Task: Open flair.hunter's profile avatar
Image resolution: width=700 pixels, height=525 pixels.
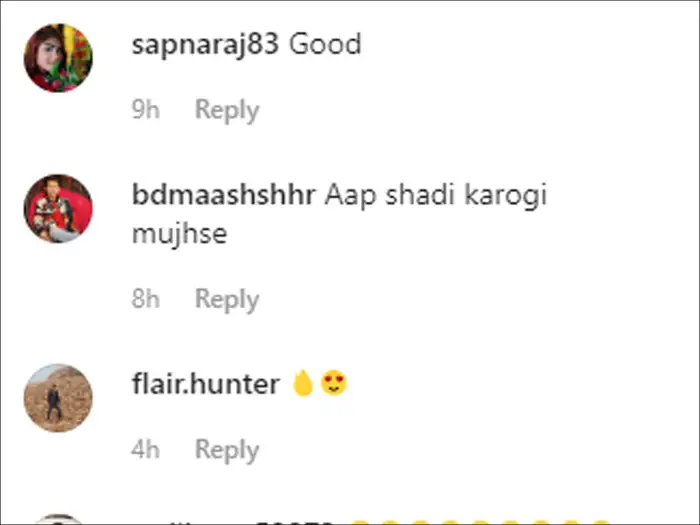Action: [x=58, y=397]
